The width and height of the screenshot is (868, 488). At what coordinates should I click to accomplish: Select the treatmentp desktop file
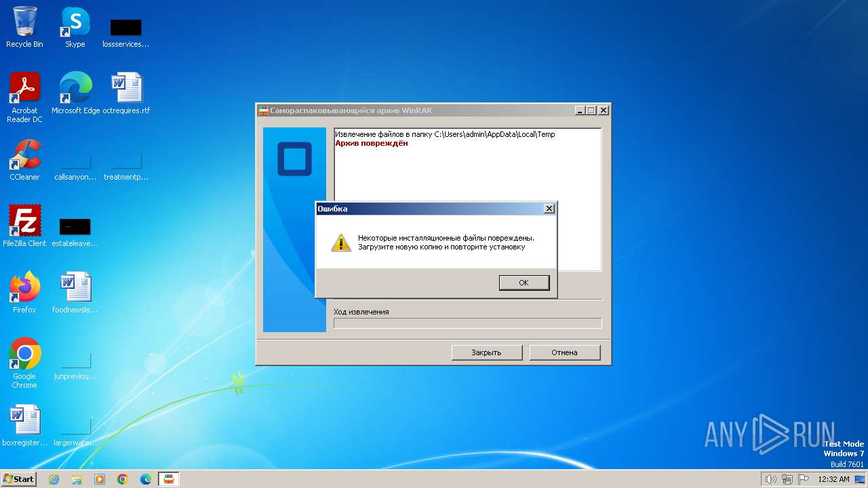coord(126,165)
